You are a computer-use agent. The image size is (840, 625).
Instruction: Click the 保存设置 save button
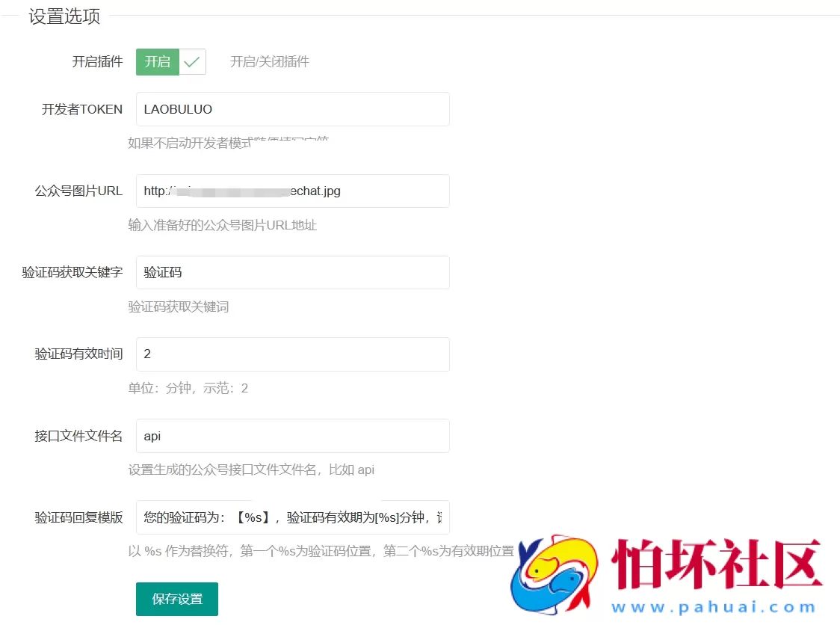click(176, 599)
